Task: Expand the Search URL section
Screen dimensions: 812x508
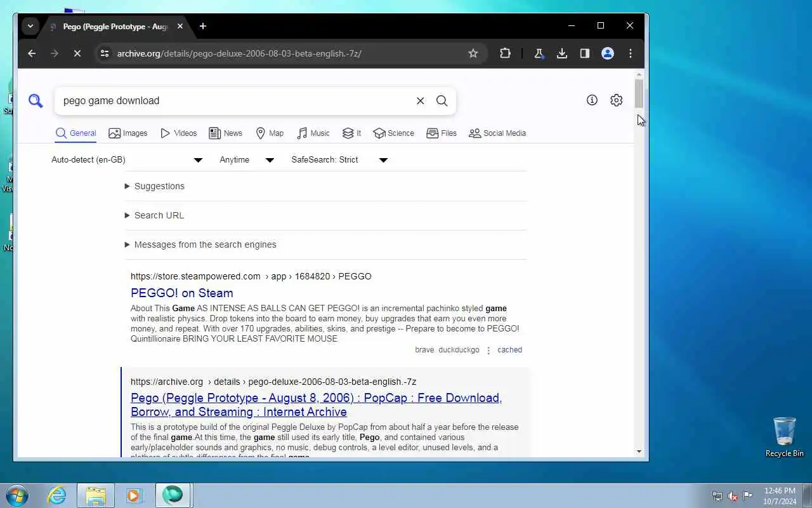Action: pos(154,215)
